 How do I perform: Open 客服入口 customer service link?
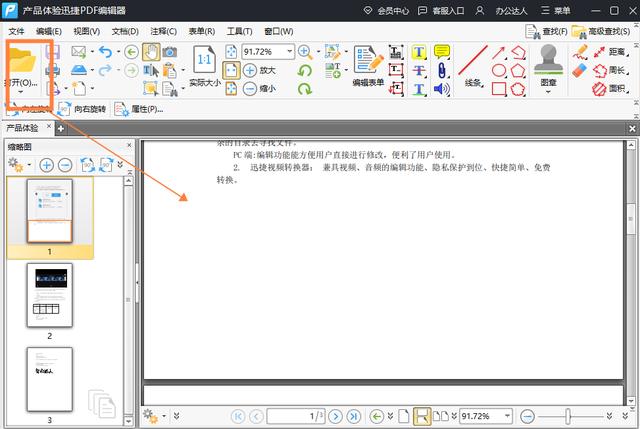pos(441,11)
